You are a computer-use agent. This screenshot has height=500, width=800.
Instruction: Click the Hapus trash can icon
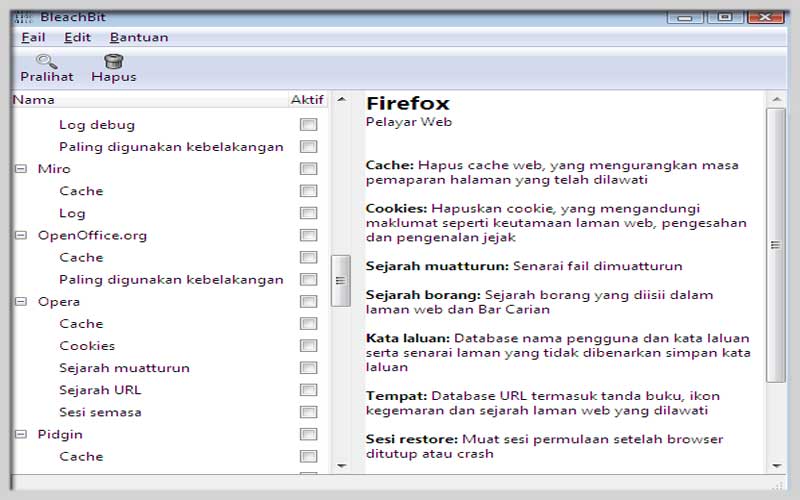click(x=113, y=61)
